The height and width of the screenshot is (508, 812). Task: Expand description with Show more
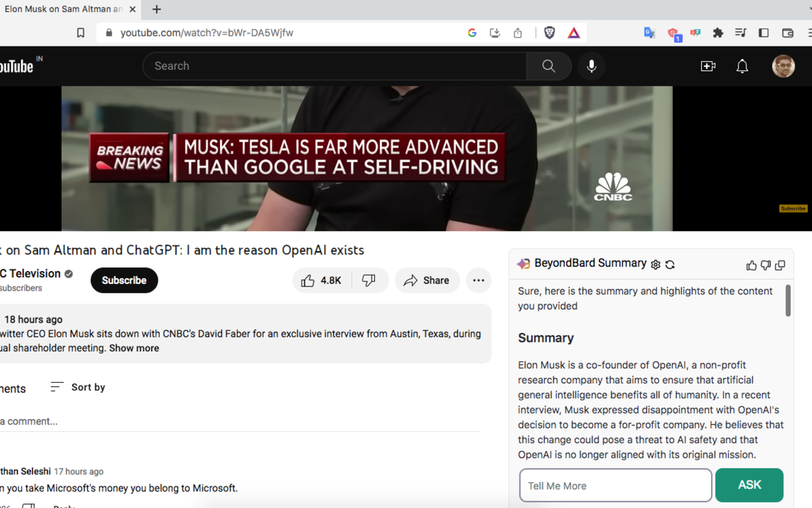[134, 348]
